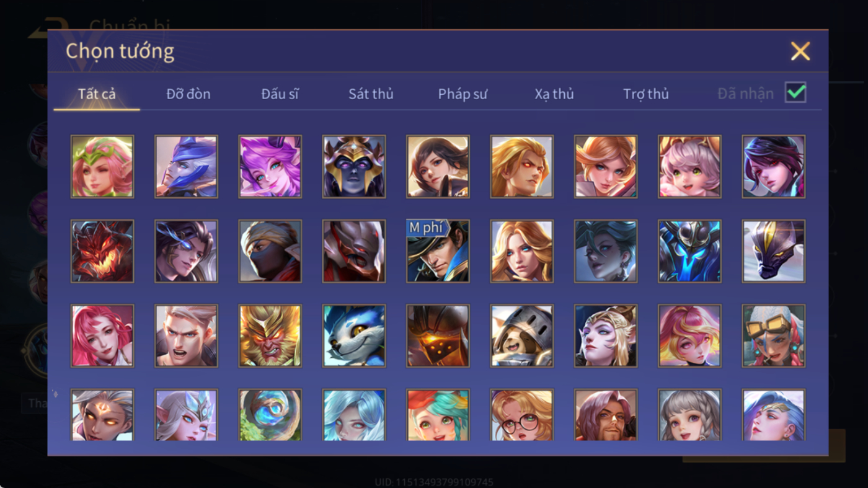Image resolution: width=868 pixels, height=488 pixels.
Task: Close the 'Chọn tướng' dialog
Action: click(x=800, y=51)
